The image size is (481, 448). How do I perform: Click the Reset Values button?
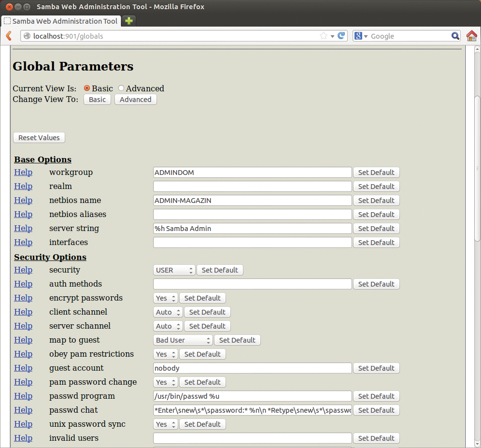click(39, 138)
